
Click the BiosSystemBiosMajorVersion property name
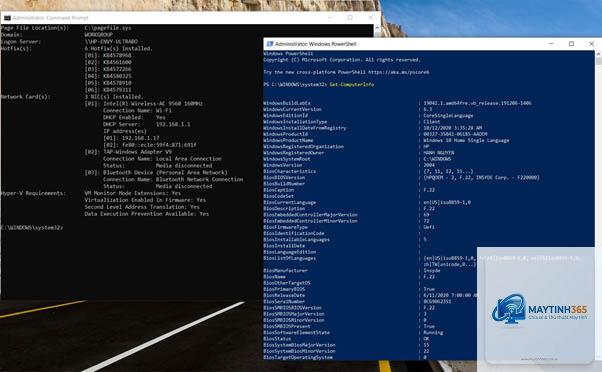pyautogui.click(x=299, y=345)
